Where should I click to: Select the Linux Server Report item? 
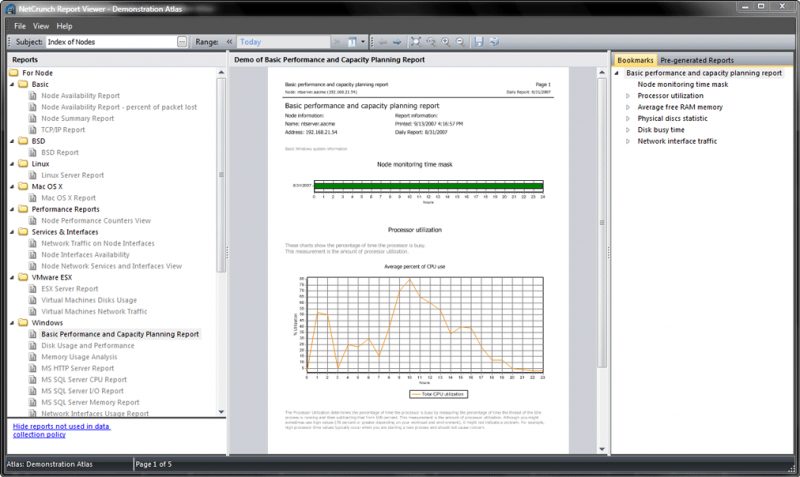click(72, 175)
